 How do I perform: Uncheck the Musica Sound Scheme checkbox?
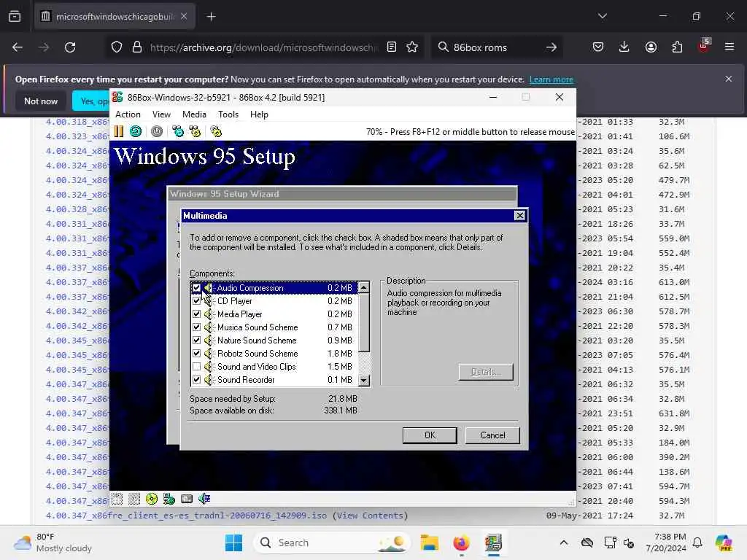(x=196, y=327)
